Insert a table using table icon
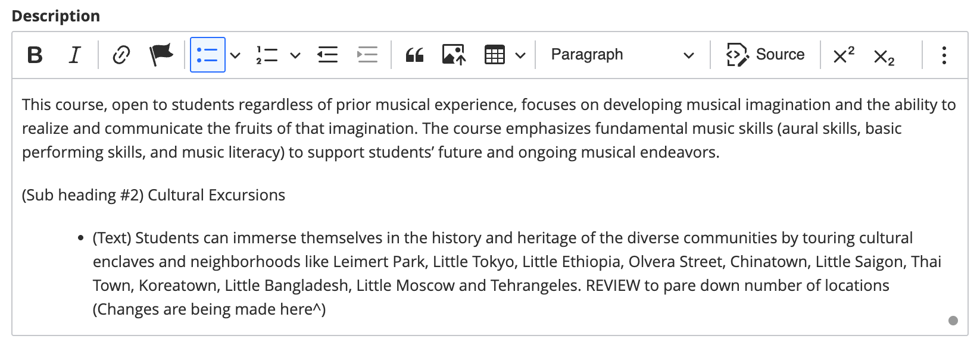 495,55
